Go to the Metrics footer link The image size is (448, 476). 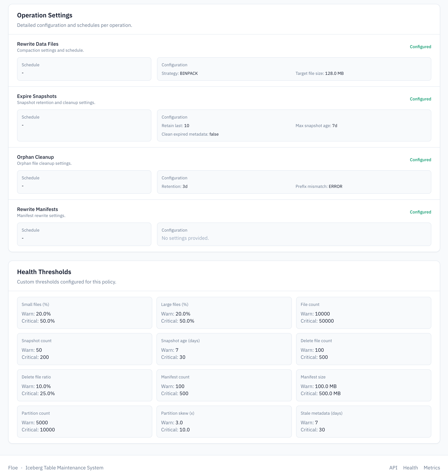point(432,468)
